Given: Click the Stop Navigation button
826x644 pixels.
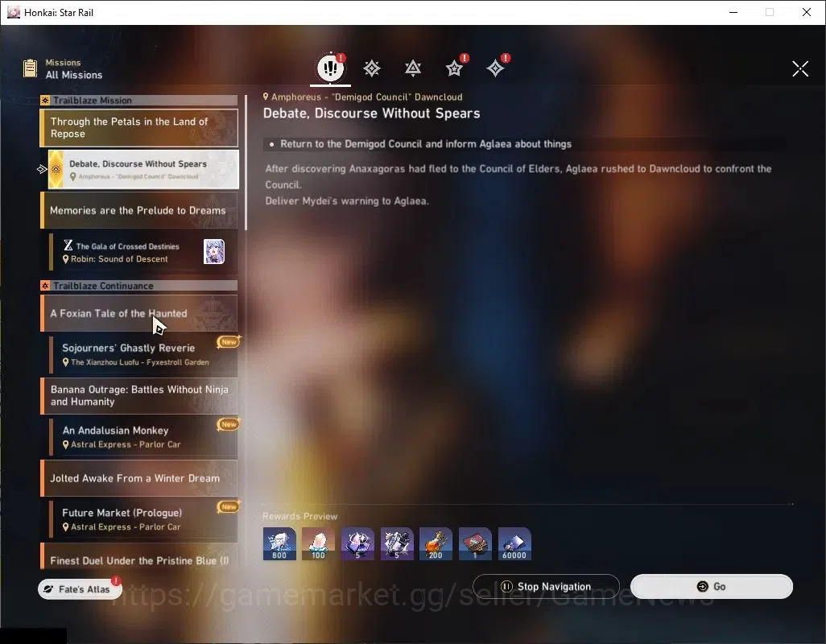Looking at the screenshot, I should click(x=546, y=586).
